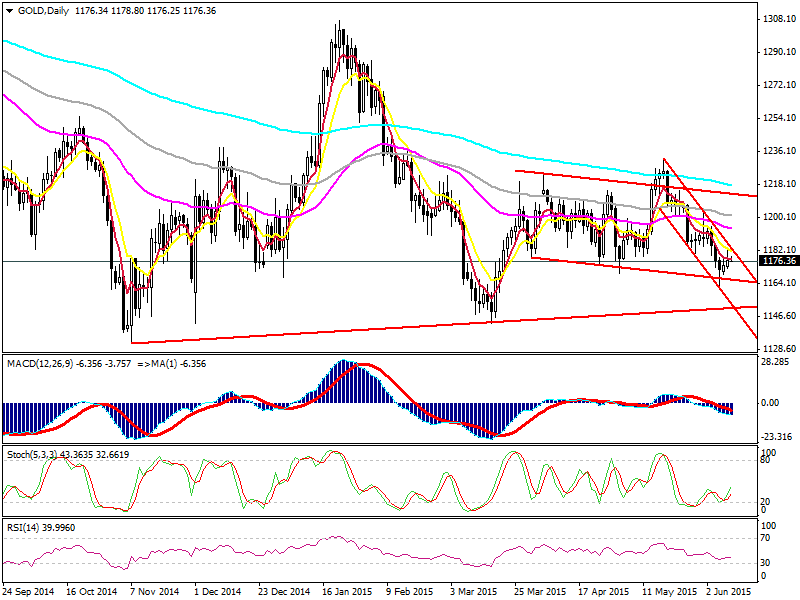Click the 1146.60 price axis label
The width and height of the screenshot is (800, 600).
780,316
